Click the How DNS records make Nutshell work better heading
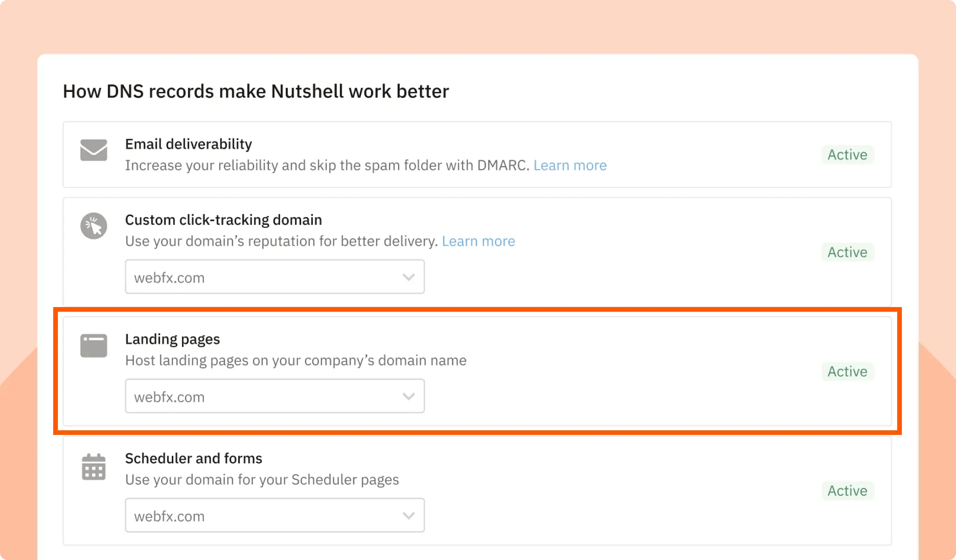956x560 pixels. click(256, 91)
